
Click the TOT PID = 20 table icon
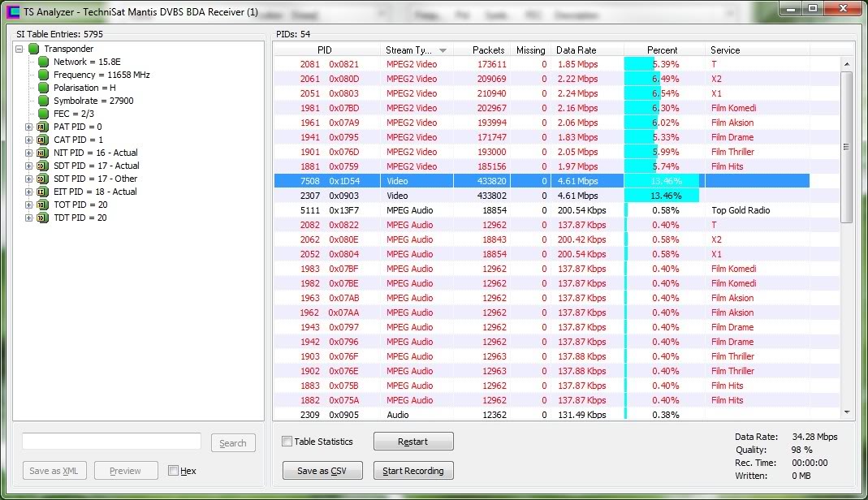pyautogui.click(x=42, y=205)
